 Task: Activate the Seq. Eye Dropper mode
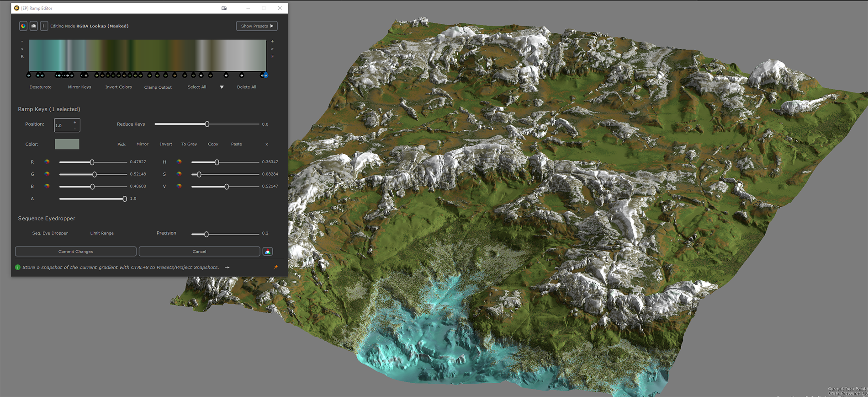(50, 233)
